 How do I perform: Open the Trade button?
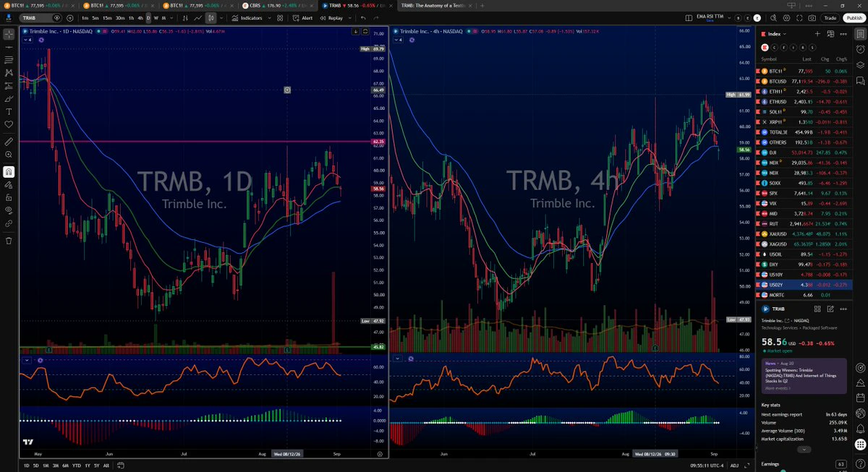tap(830, 17)
